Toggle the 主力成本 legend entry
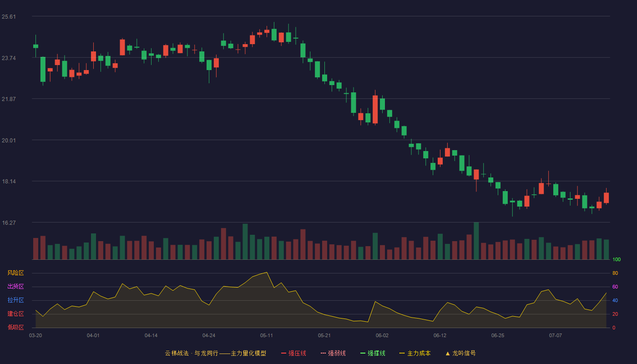 click(x=415, y=353)
